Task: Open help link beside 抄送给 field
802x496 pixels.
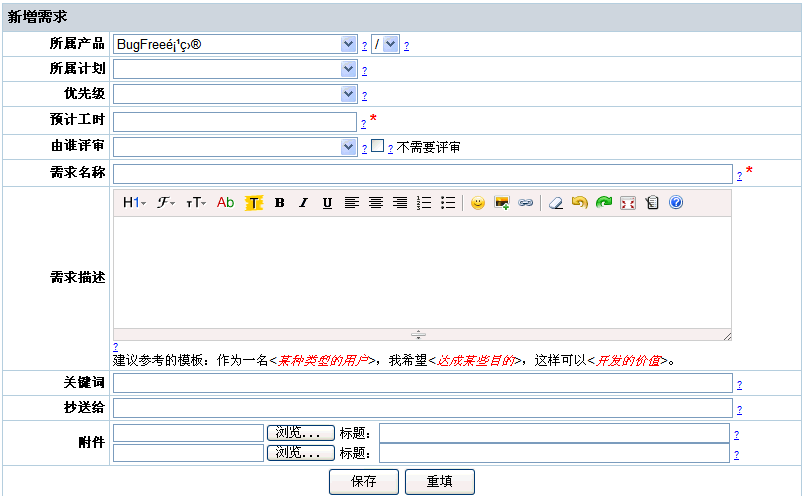Action: point(739,410)
